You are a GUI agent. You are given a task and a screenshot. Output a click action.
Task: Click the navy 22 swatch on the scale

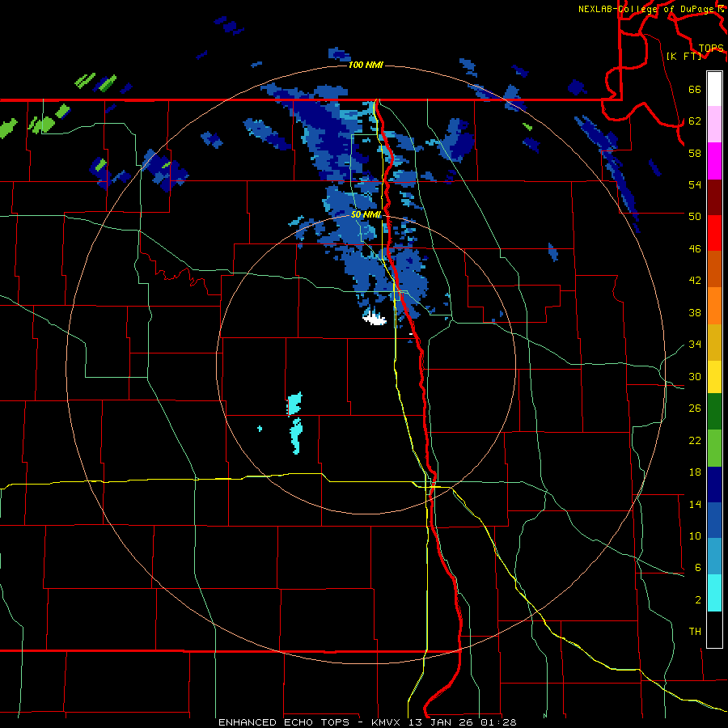click(714, 485)
